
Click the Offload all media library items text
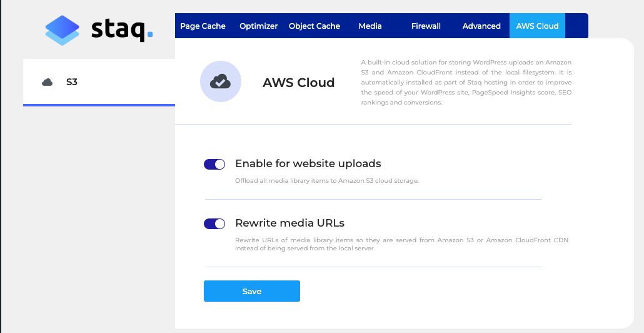[x=326, y=181]
